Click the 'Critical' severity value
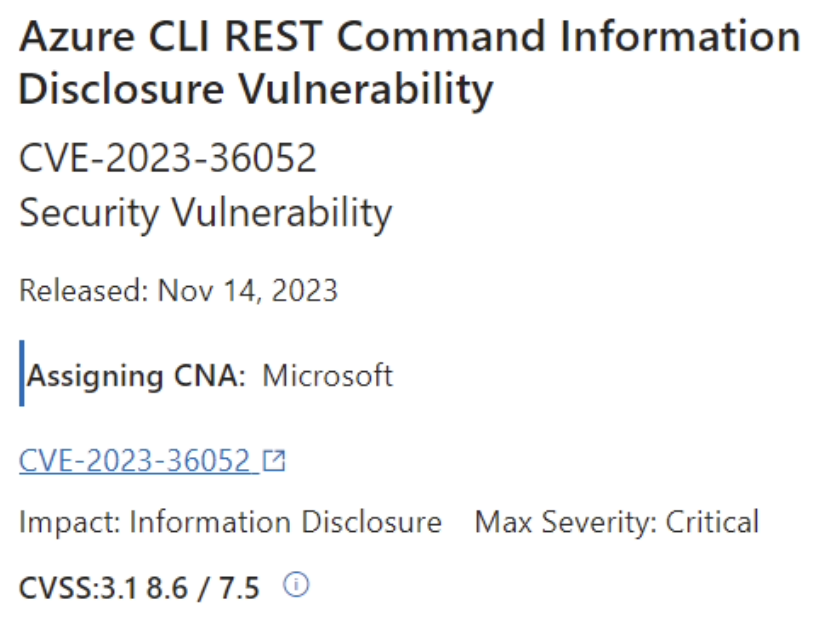The image size is (830, 626). (712, 522)
